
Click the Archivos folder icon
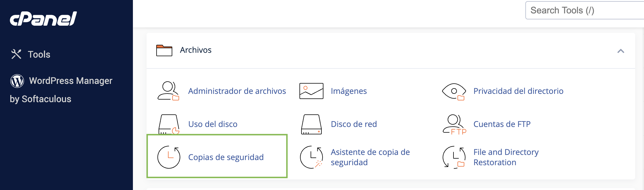(164, 50)
